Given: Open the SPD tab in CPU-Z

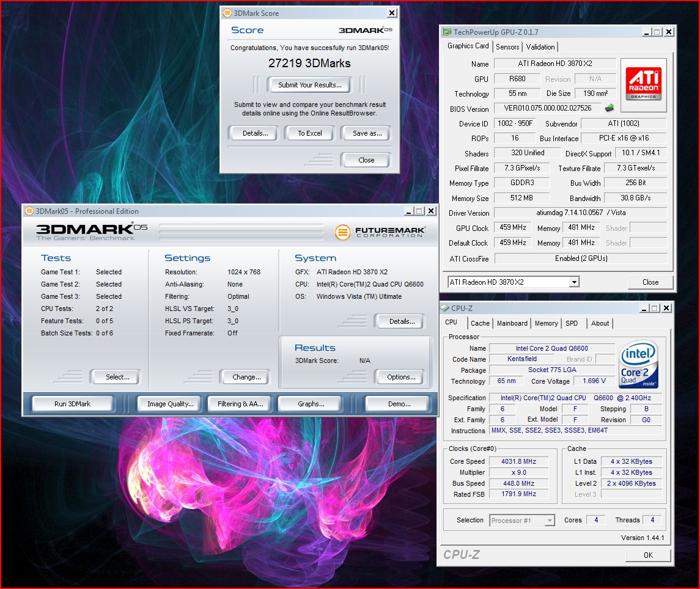Looking at the screenshot, I should (x=572, y=323).
